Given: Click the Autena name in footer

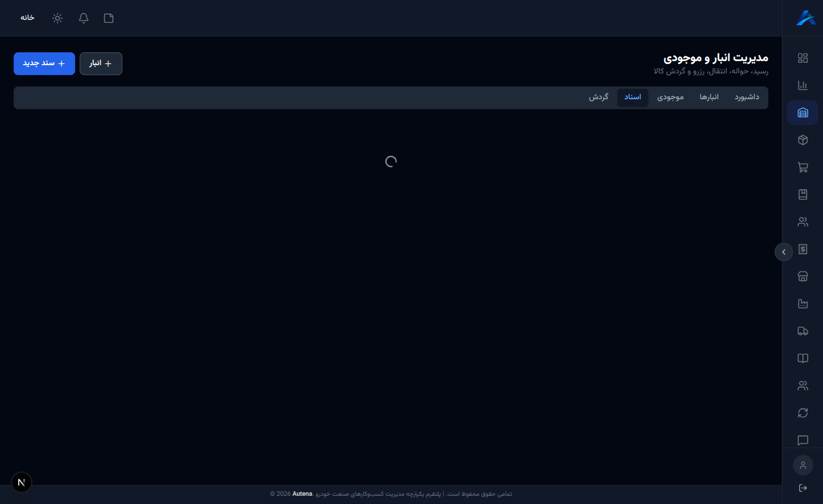Looking at the screenshot, I should (302, 494).
